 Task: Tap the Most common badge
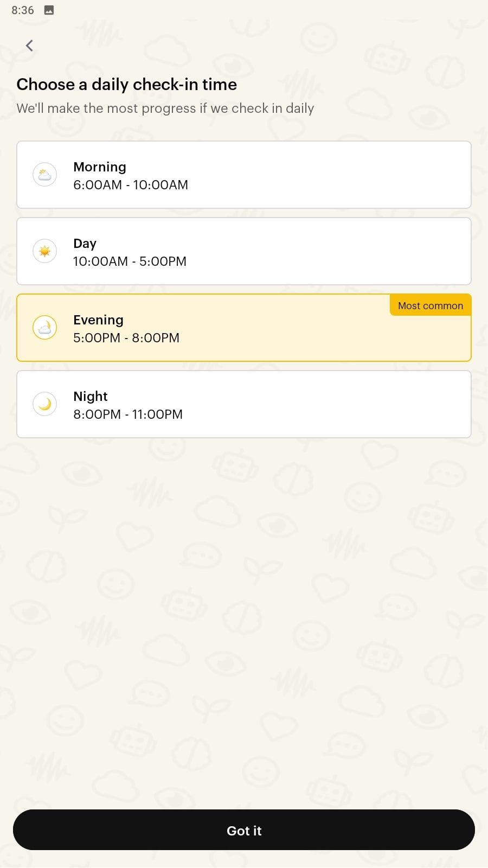(x=431, y=305)
